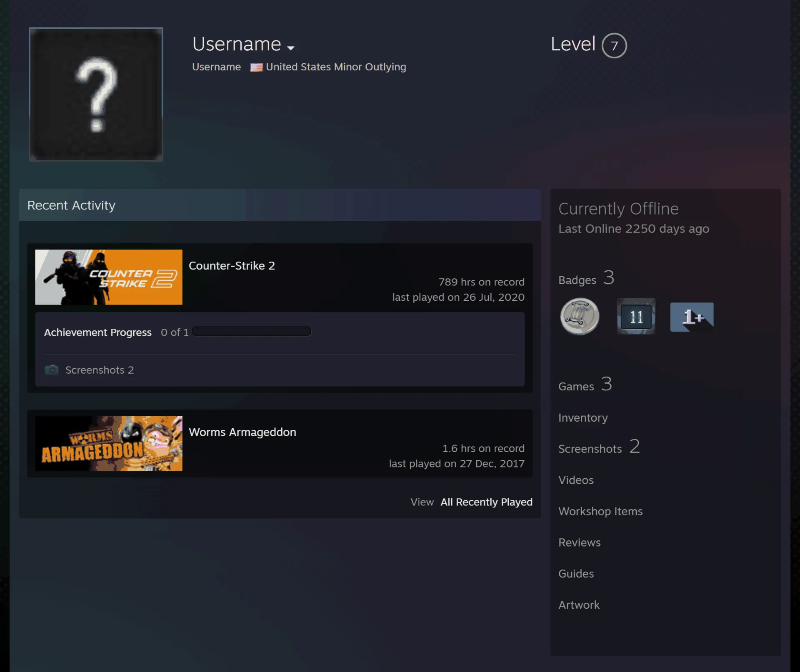Click the camera icon next to Screenshots 2
Viewport: 800px width, 672px height.
point(52,370)
